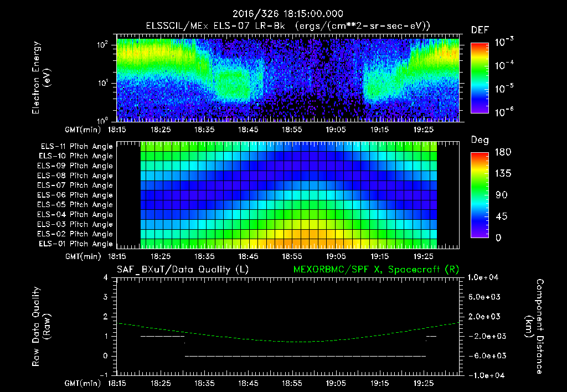Pick the DEF rainbow color scale bar

click(x=480, y=78)
